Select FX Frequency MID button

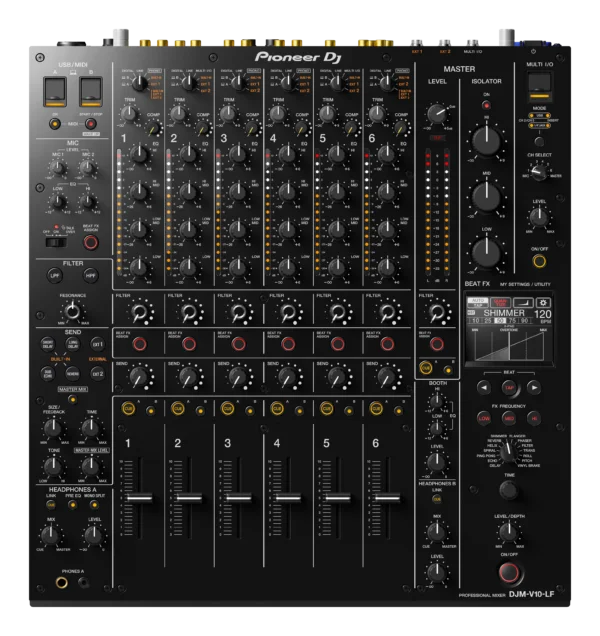point(509,418)
